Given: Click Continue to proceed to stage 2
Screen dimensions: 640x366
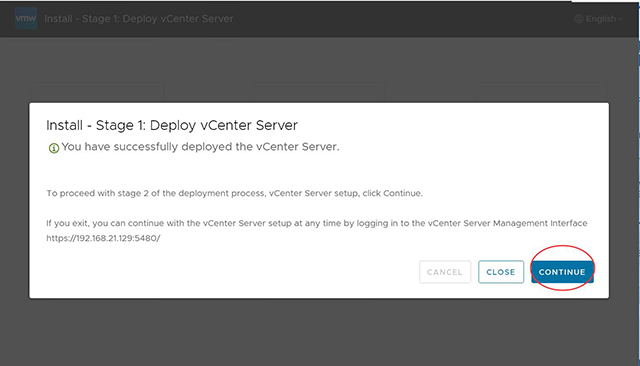Looking at the screenshot, I should (562, 272).
